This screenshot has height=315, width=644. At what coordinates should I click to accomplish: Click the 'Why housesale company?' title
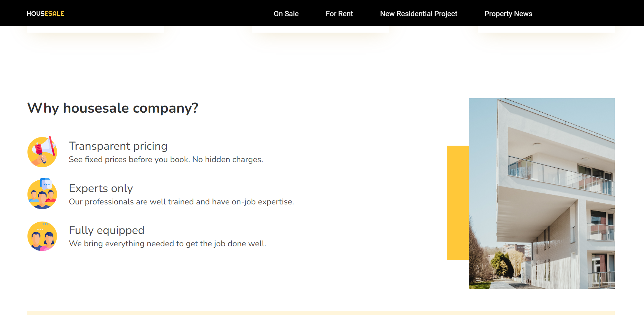click(x=113, y=108)
